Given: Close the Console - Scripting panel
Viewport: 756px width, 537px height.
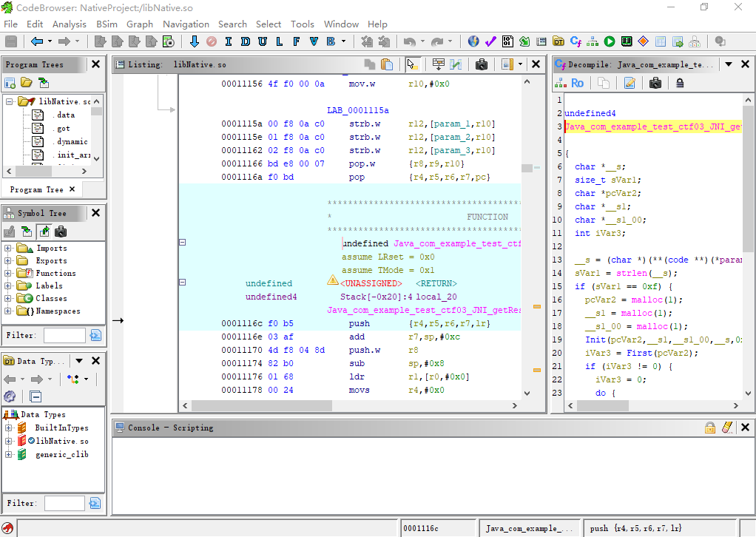Looking at the screenshot, I should pos(745,427).
